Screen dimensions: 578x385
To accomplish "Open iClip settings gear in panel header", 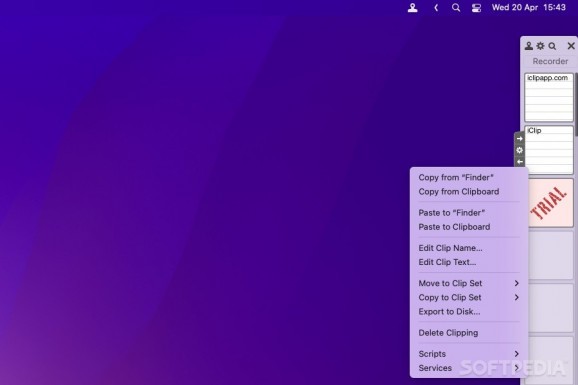I will click(540, 46).
